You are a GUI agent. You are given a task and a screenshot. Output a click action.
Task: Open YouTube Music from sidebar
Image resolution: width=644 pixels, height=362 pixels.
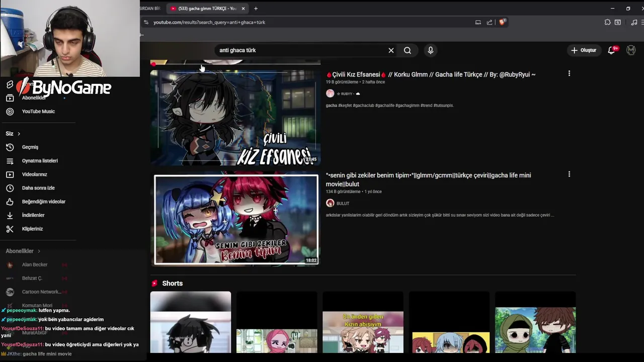[x=38, y=112]
